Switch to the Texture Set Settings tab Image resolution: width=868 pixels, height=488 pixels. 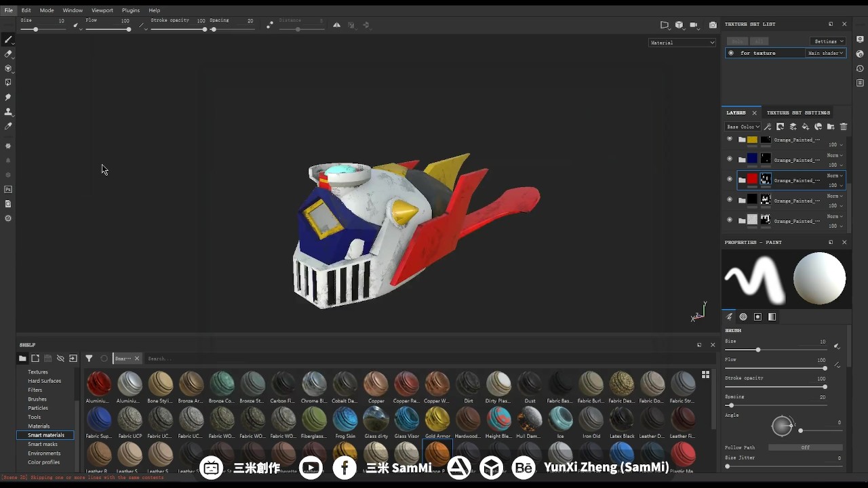[x=798, y=113]
